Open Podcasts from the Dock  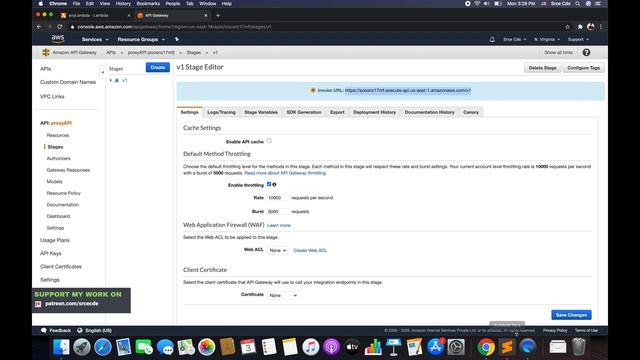click(x=331, y=347)
